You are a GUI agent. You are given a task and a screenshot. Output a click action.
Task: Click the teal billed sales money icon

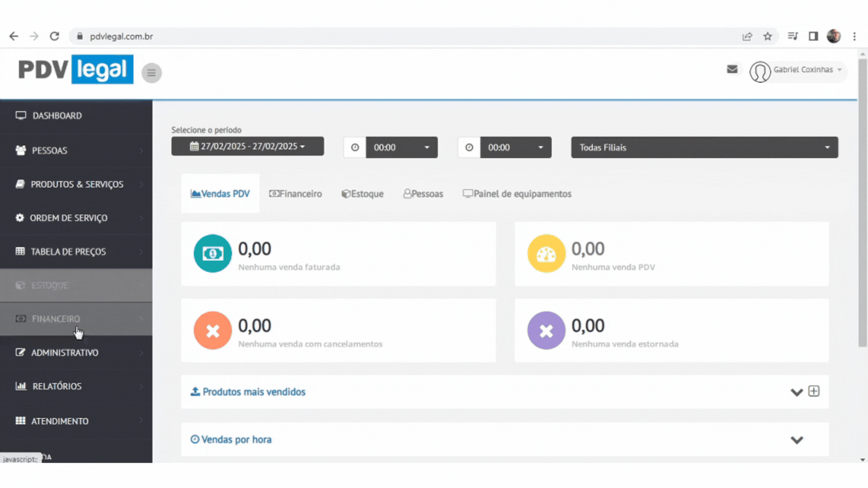(x=212, y=253)
